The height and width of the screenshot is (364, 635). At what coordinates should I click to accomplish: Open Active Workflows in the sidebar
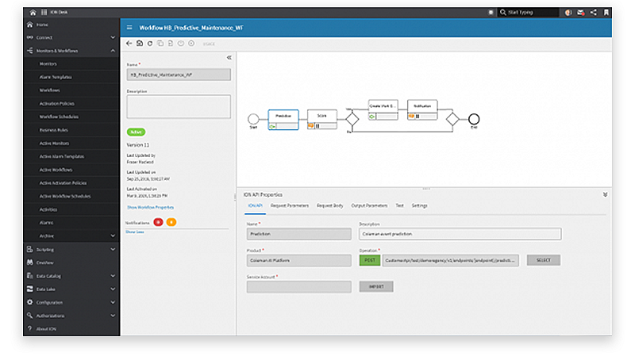click(71, 170)
